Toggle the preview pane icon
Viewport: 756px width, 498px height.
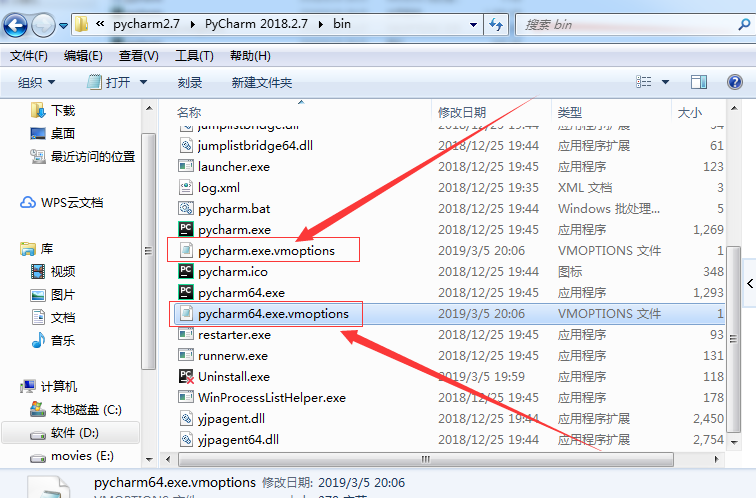pyautogui.click(x=699, y=82)
